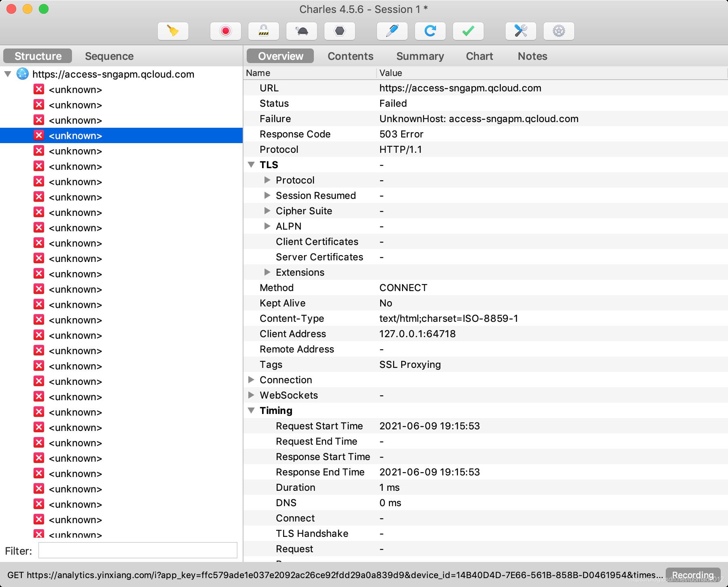Click into the Filter text field

pyautogui.click(x=138, y=550)
